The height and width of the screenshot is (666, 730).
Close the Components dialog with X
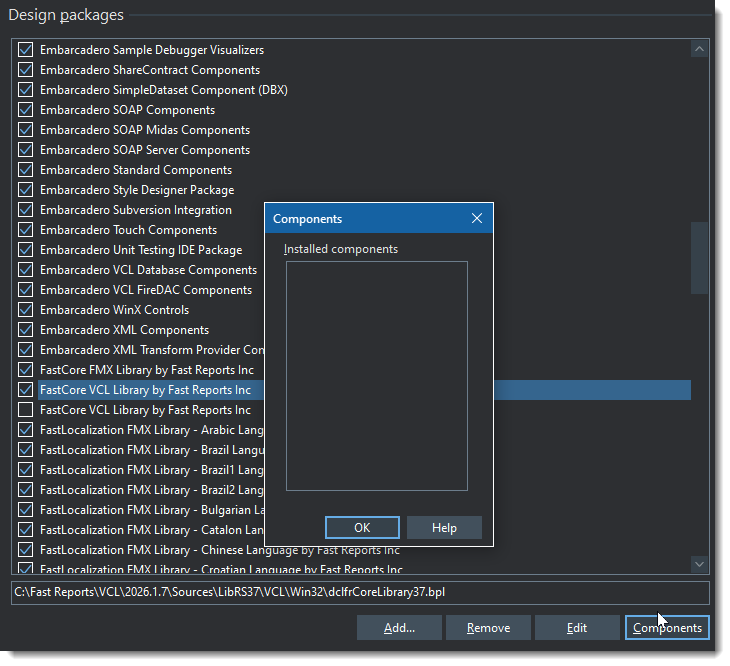pos(477,218)
